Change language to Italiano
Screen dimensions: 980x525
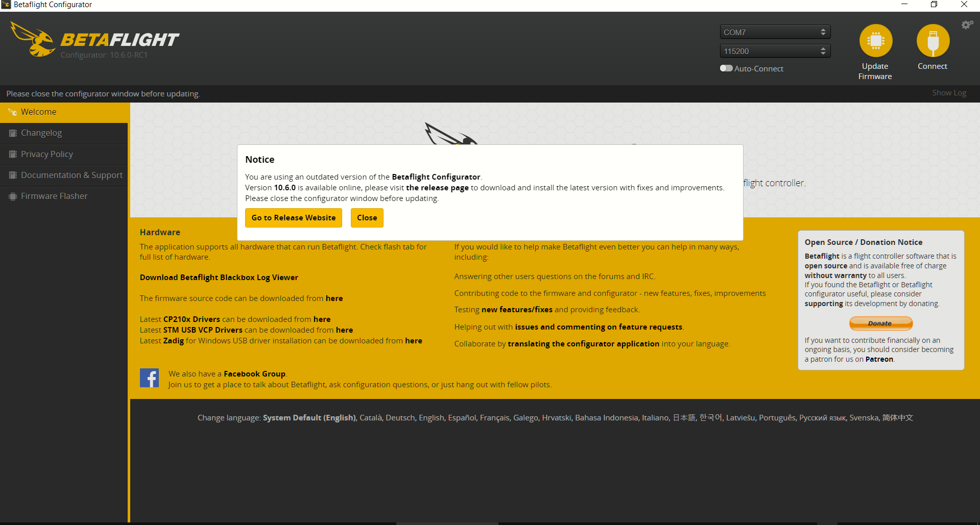coord(655,418)
